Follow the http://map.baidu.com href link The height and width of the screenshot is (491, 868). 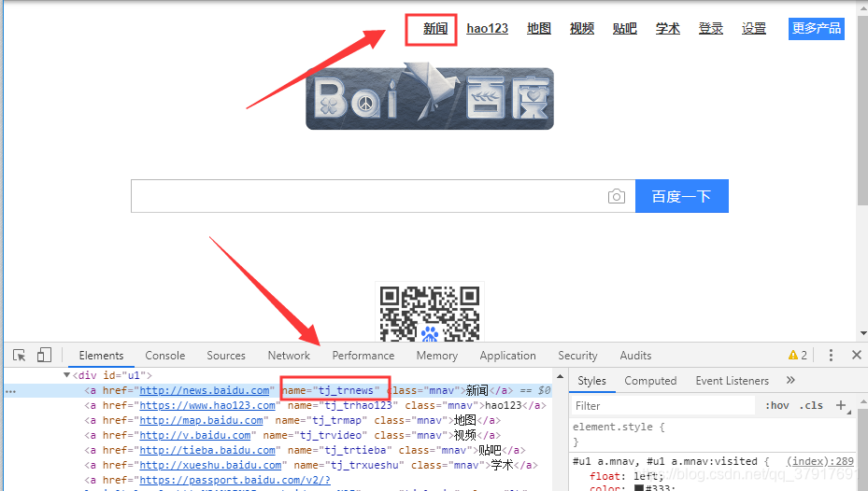[201, 420]
